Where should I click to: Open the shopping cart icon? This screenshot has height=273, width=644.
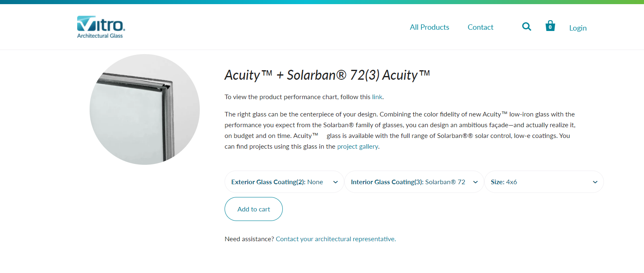[550, 26]
